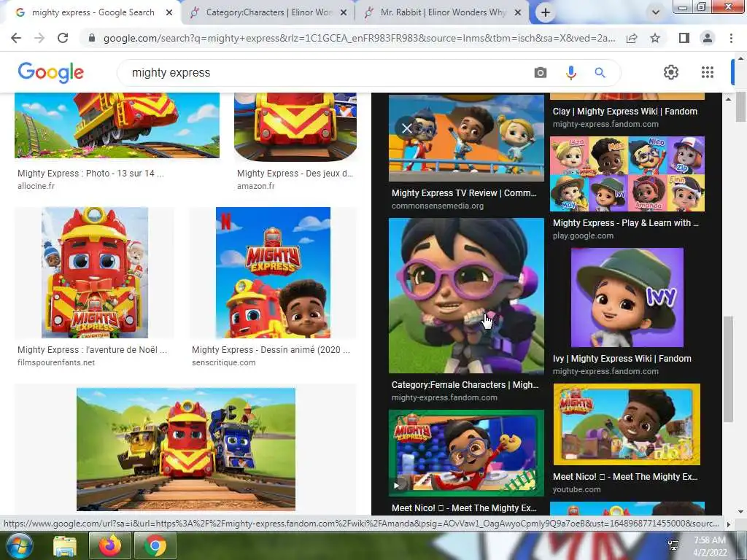Open Mighty Express TV Review thumbnail
Image resolution: width=747 pixels, height=560 pixels.
[x=466, y=138]
